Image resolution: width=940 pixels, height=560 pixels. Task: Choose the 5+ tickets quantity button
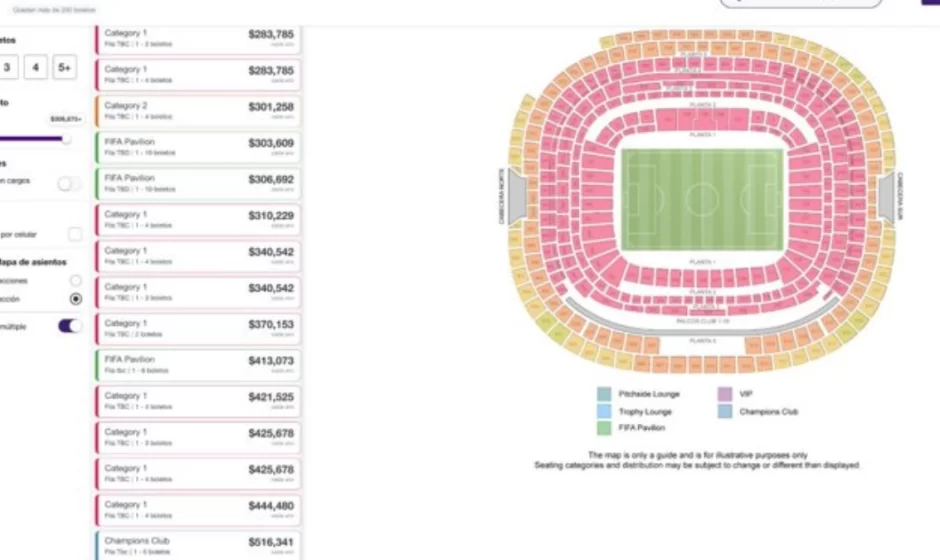pyautogui.click(x=64, y=68)
